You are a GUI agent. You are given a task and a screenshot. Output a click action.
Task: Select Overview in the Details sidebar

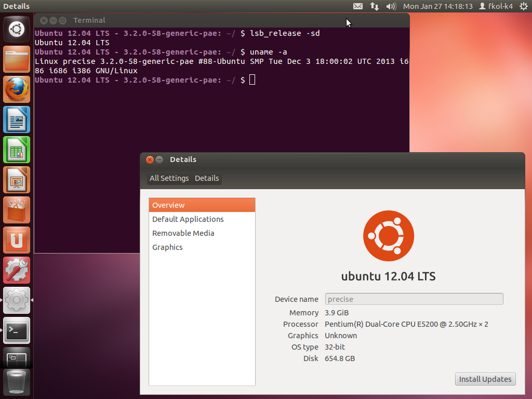(x=202, y=205)
